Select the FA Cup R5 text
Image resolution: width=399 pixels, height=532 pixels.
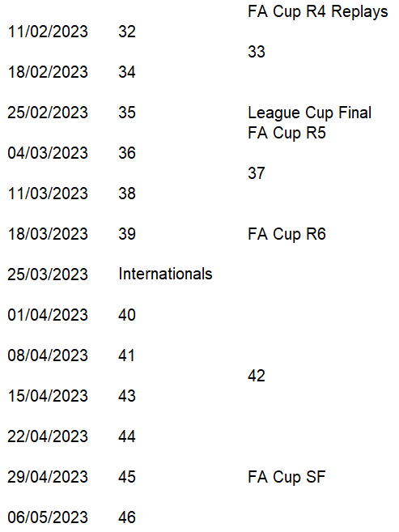pyautogui.click(x=287, y=133)
